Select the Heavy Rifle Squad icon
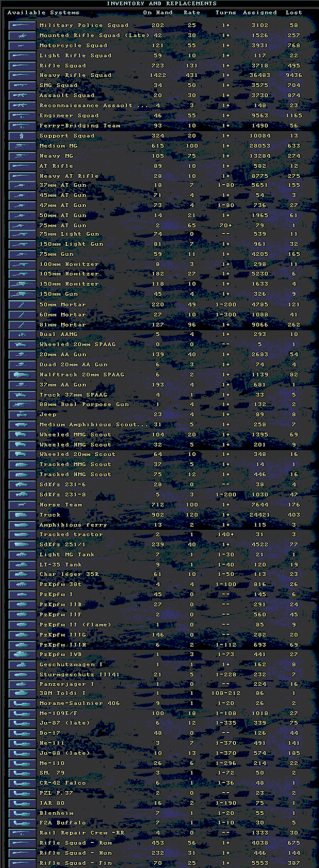Image resolution: width=319 pixels, height=868 pixels. (22, 75)
